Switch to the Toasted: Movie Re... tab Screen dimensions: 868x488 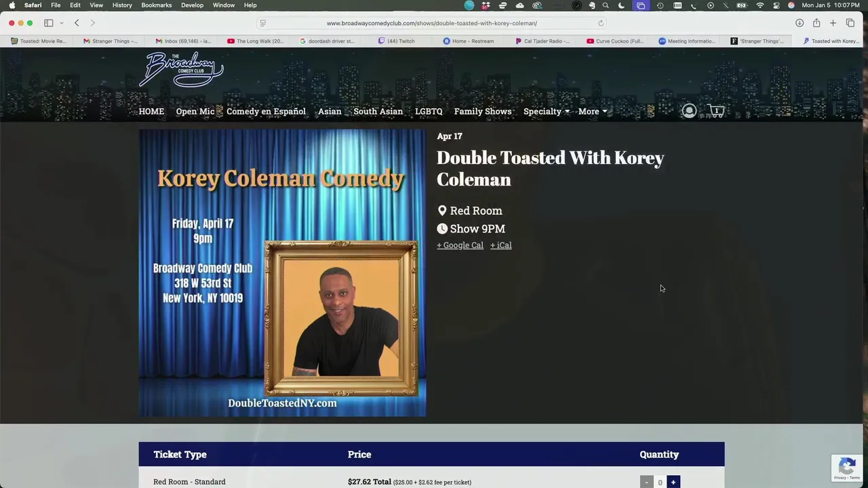(x=39, y=41)
